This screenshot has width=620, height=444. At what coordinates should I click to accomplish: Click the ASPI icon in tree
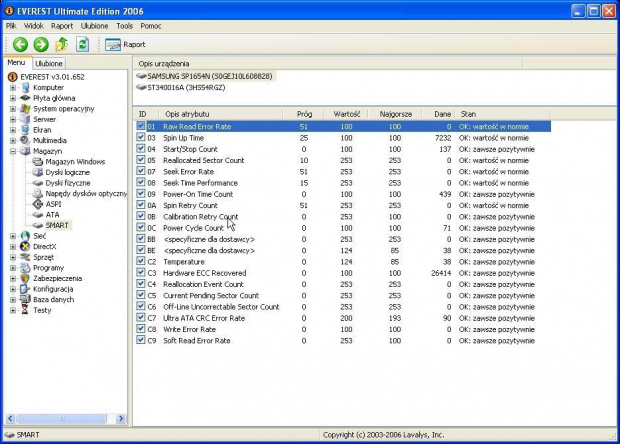pos(38,204)
